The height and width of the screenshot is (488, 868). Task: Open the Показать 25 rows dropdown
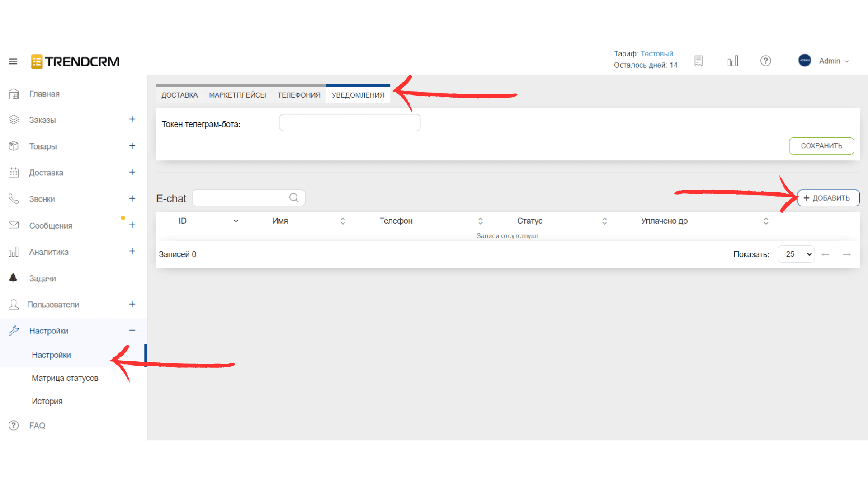[x=796, y=254]
